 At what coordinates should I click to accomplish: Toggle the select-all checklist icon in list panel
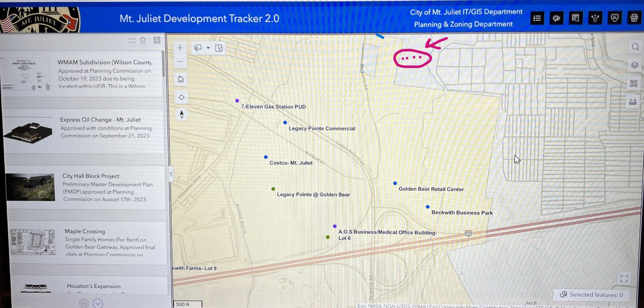[132, 41]
